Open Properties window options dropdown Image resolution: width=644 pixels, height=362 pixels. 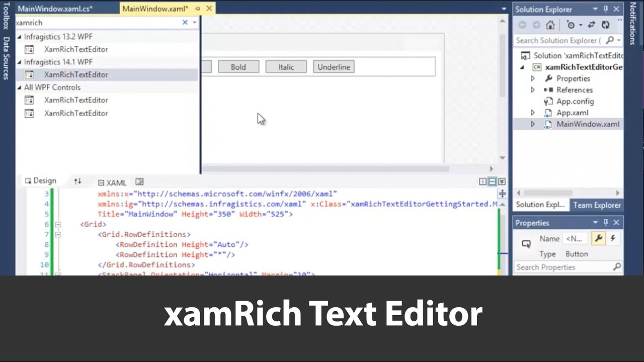595,223
